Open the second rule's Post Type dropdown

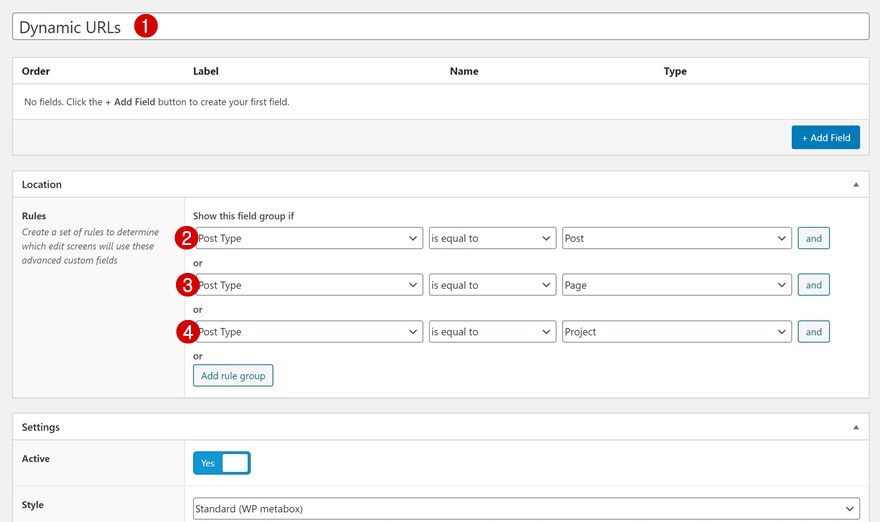coord(309,285)
